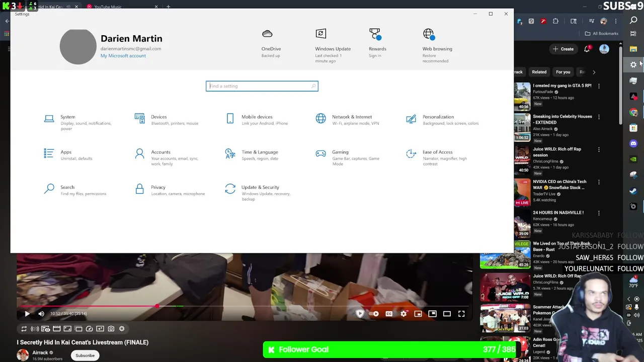Expand more filter chips with the arrow

coord(594,72)
